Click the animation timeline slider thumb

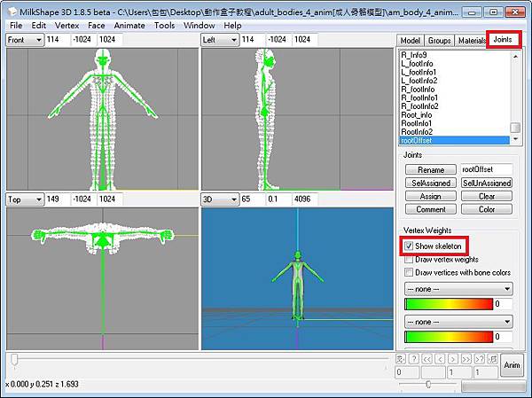[x=14, y=361]
